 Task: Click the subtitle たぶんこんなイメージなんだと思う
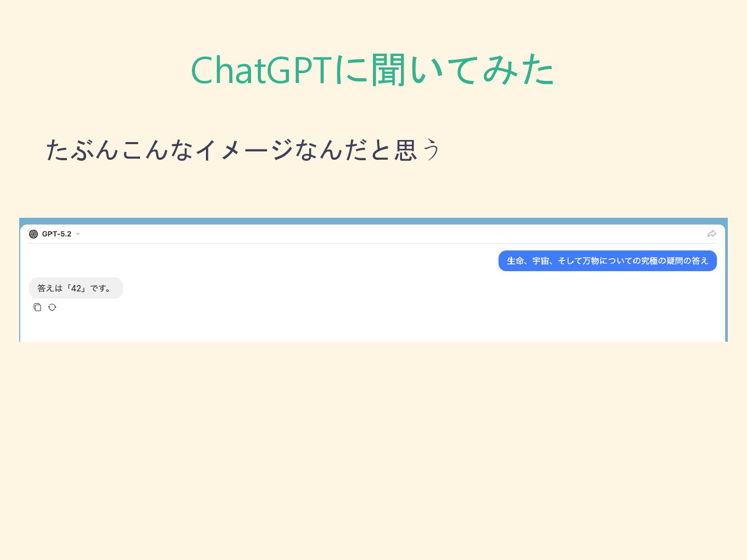click(x=243, y=150)
